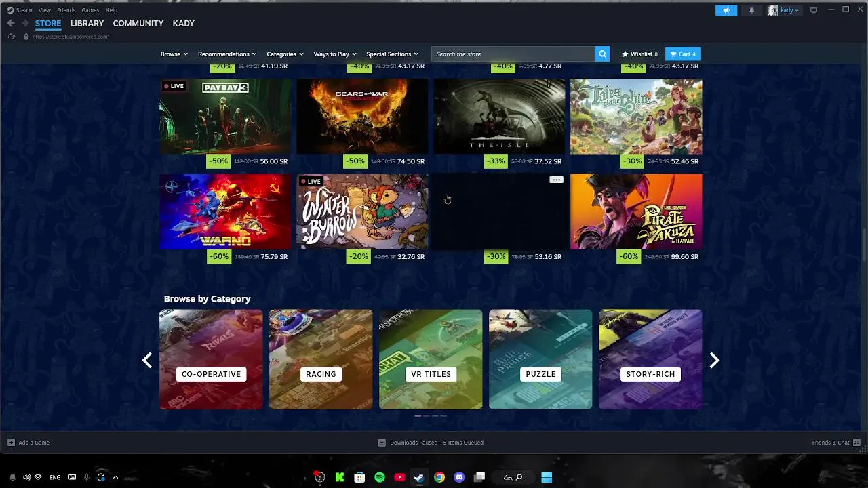
Task: Reload the store page
Action: [x=11, y=37]
